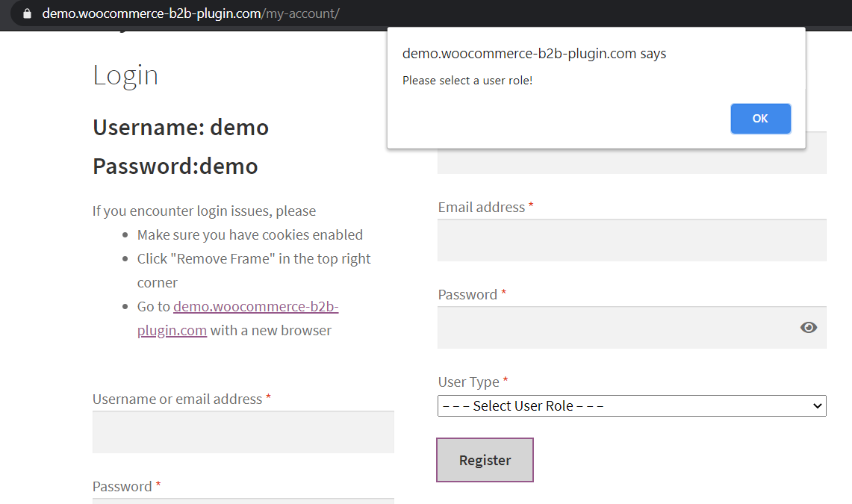Click the chevron arrow on the User Type select
Viewport: 852px width, 504px height.
(x=817, y=405)
